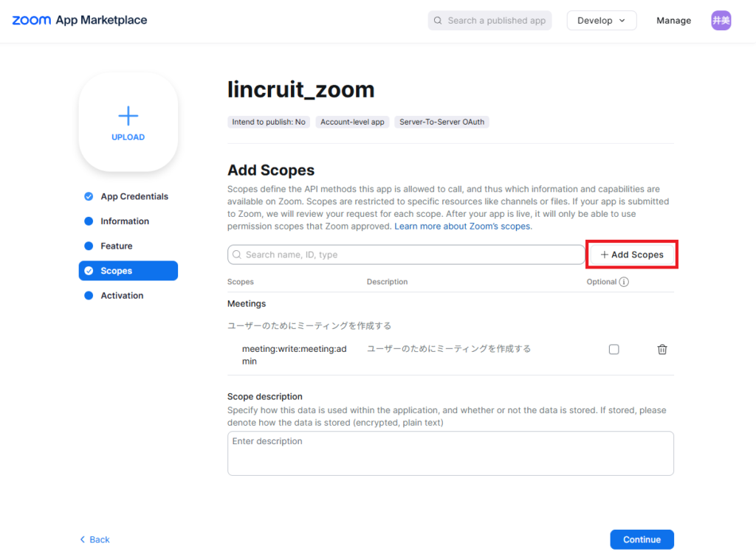Click the magnifier in published app search
The width and height of the screenshot is (756, 560).
click(438, 21)
